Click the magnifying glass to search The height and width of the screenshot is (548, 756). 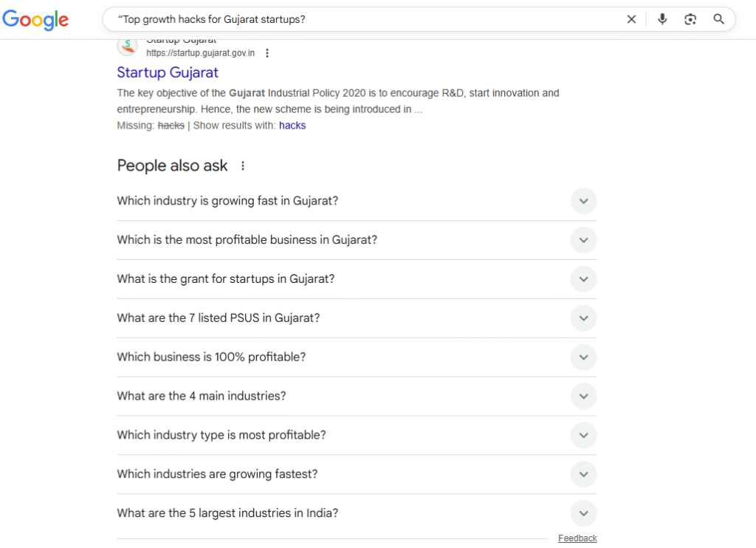pyautogui.click(x=718, y=18)
